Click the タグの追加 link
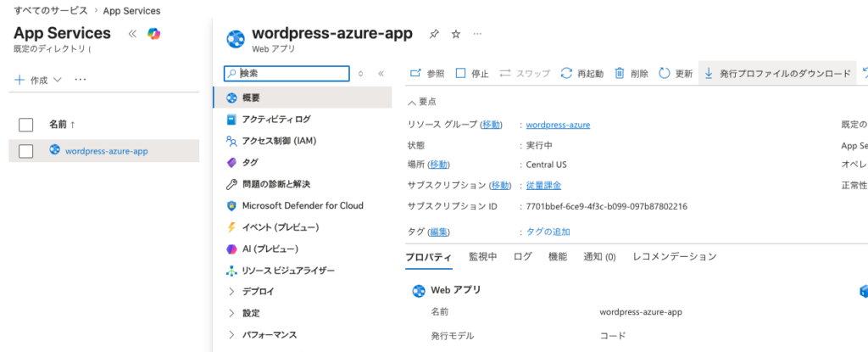This screenshot has width=868, height=352. click(548, 232)
